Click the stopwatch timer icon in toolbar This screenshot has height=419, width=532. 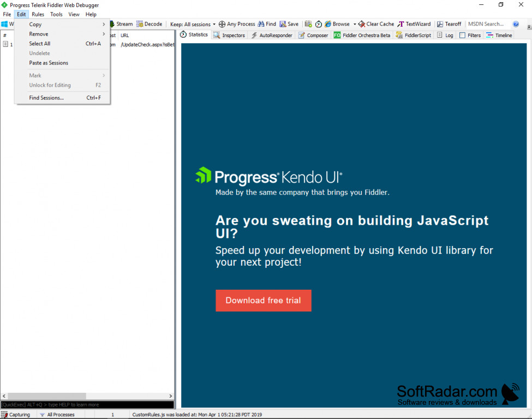click(318, 24)
